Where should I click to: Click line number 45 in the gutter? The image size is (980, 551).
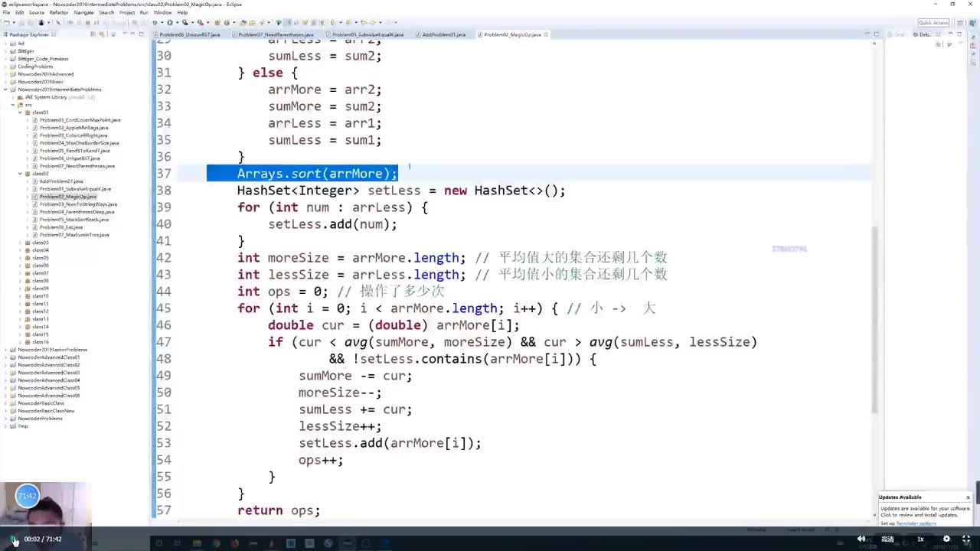163,308
